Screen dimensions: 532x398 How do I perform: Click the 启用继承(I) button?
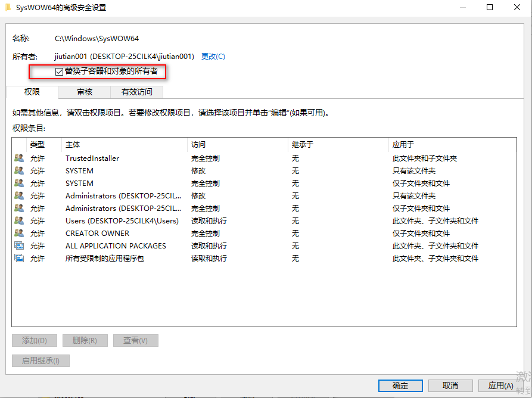pos(41,360)
